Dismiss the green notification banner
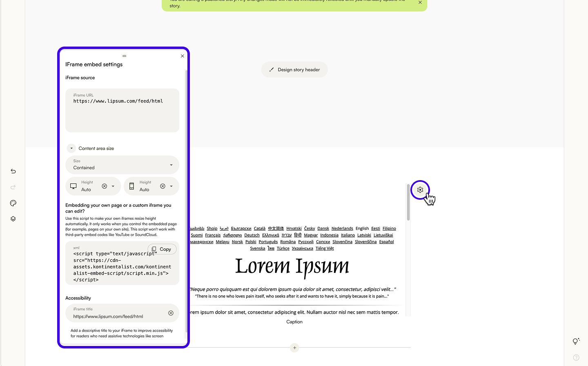The width and height of the screenshot is (588, 366). pyautogui.click(x=420, y=2)
